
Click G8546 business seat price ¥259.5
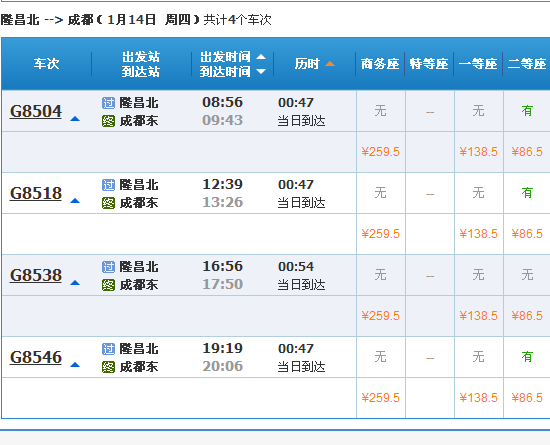tap(381, 398)
